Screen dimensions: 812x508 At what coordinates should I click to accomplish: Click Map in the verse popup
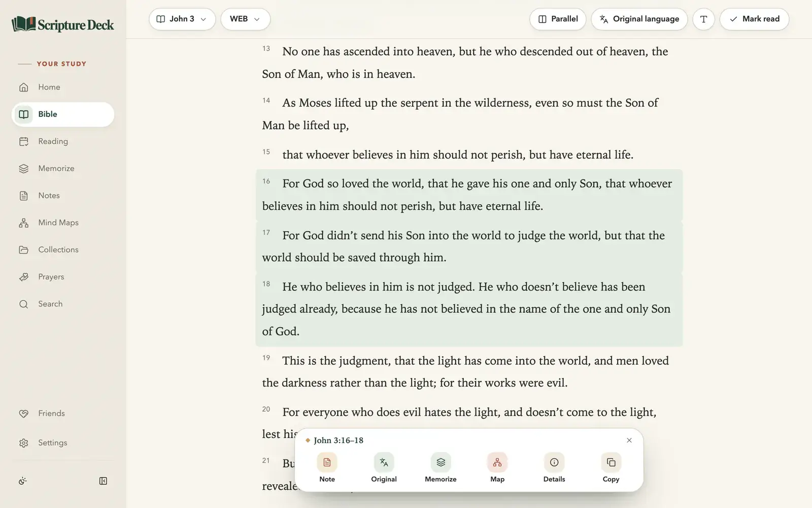[497, 467]
